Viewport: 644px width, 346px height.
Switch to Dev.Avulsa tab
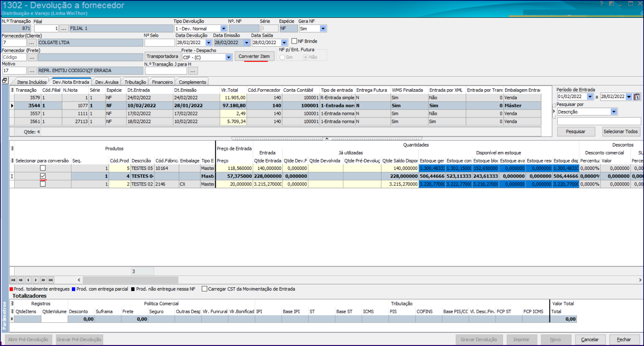tap(107, 82)
